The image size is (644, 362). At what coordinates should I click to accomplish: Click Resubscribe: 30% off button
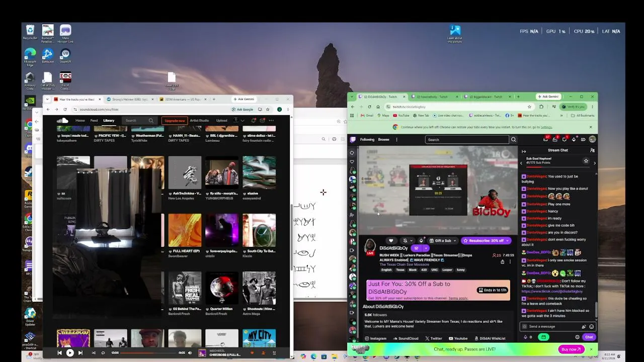(486, 241)
